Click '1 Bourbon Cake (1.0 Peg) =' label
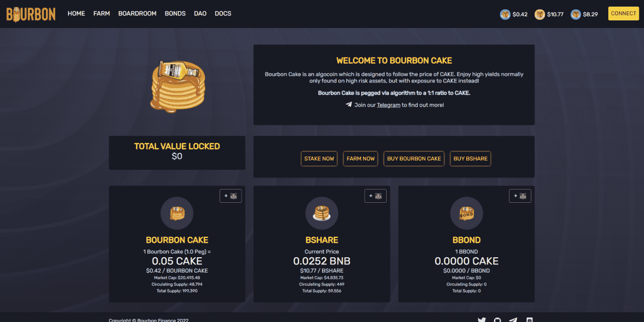Image resolution: width=644 pixels, height=322 pixels. (x=177, y=252)
